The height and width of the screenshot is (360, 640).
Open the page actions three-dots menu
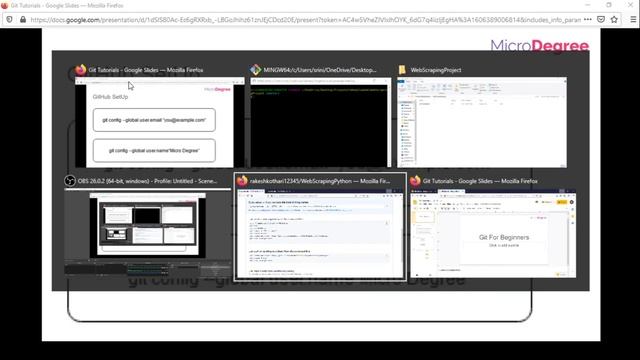pos(588,19)
